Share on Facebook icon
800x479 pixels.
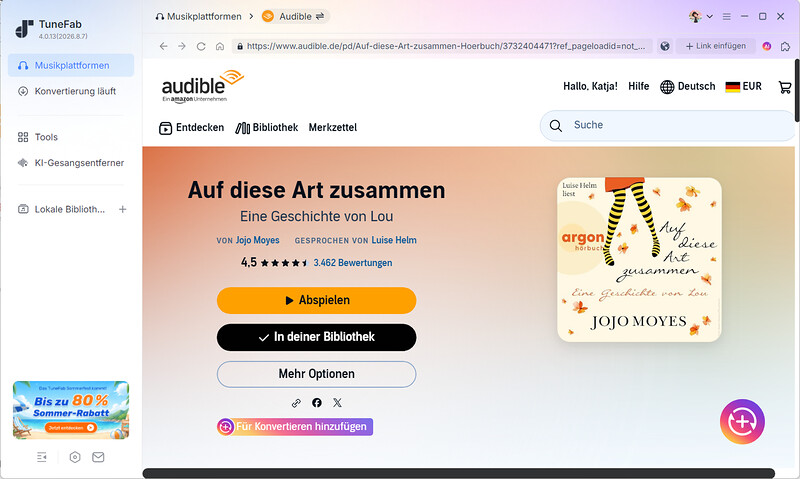tap(317, 403)
